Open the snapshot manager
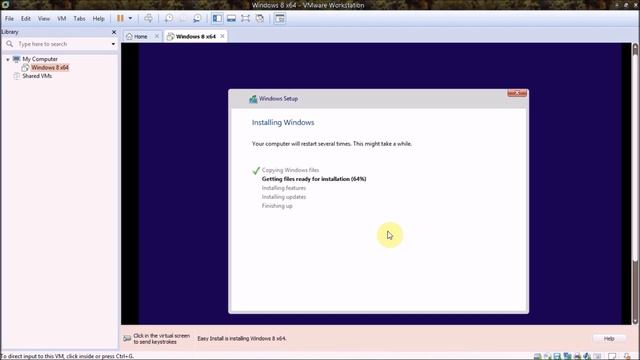 197,18
